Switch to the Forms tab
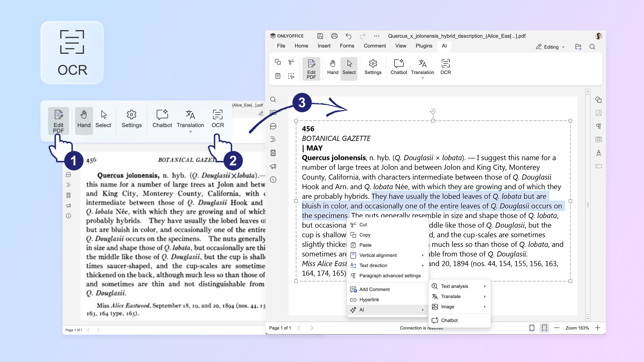Viewport: 644px width, 362px height. click(x=347, y=46)
